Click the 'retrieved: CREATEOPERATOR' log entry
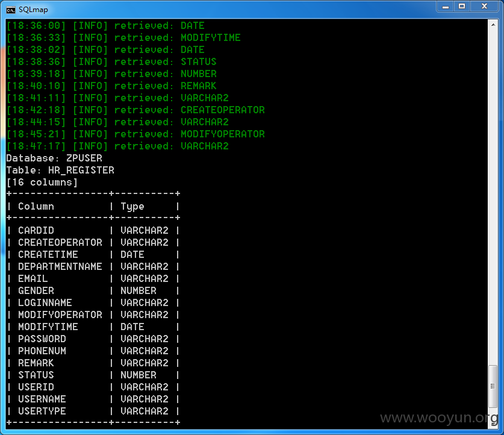This screenshot has width=504, height=435. click(190, 110)
